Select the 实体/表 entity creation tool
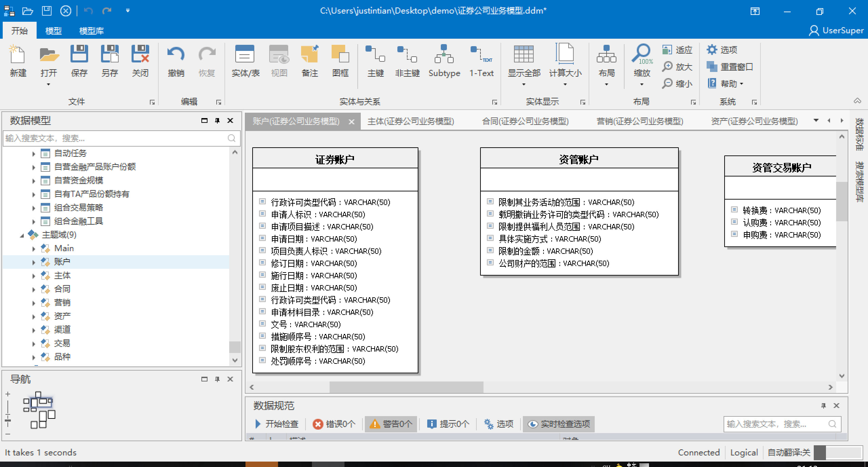 pyautogui.click(x=245, y=62)
